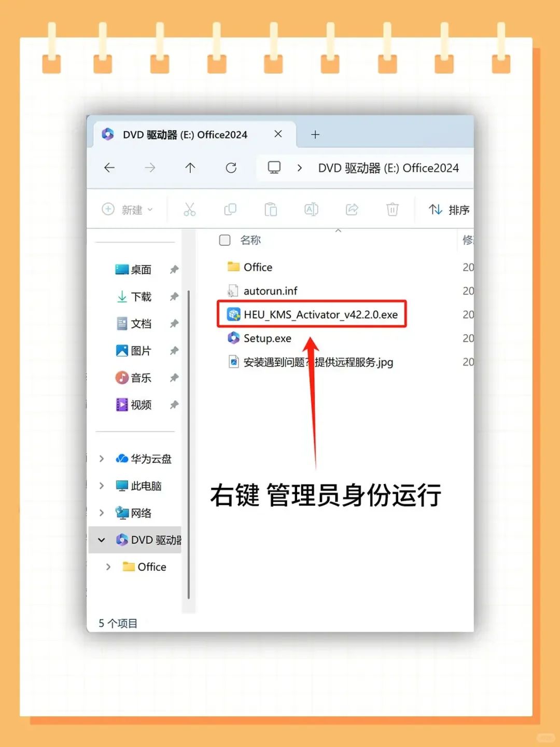Click the Copy icon in the toolbar
The height and width of the screenshot is (747, 560).
230,209
